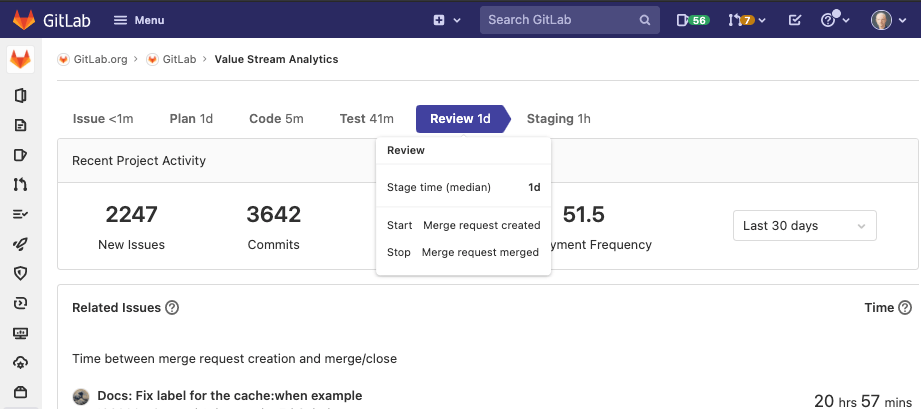
Task: Click the Time column help icon
Action: pos(905,307)
